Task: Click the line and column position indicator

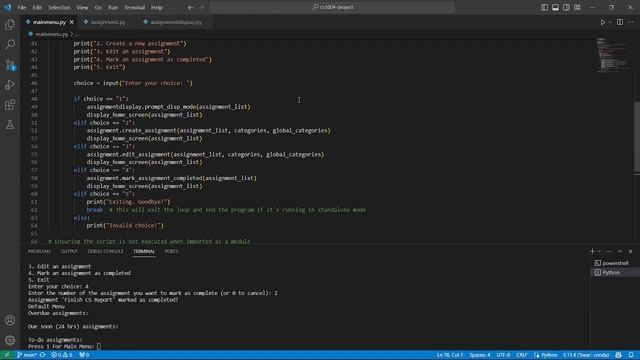Action: pos(450,355)
